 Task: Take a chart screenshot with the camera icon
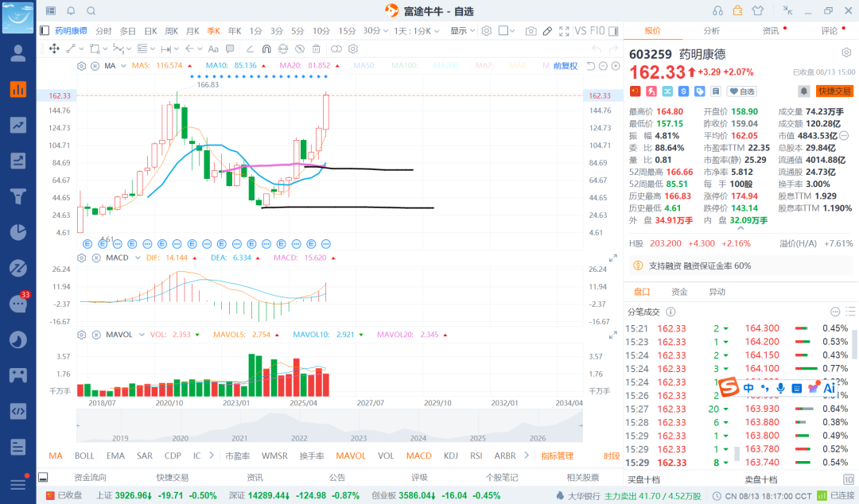click(531, 31)
